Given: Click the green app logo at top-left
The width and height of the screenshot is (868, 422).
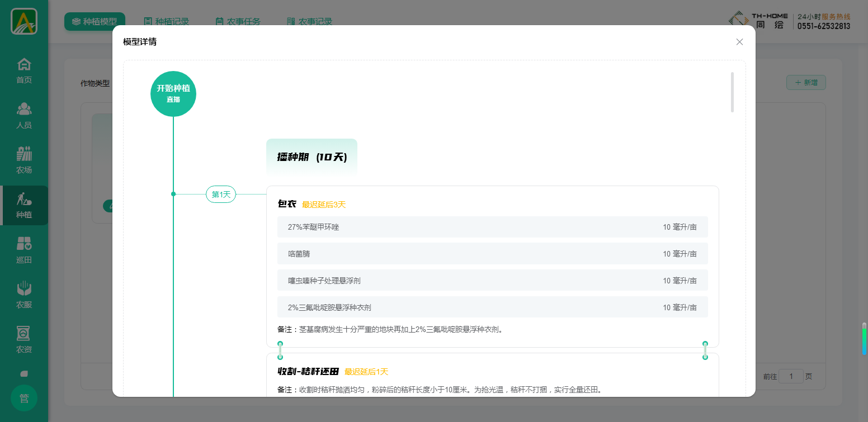Looking at the screenshot, I should pyautogui.click(x=24, y=21).
